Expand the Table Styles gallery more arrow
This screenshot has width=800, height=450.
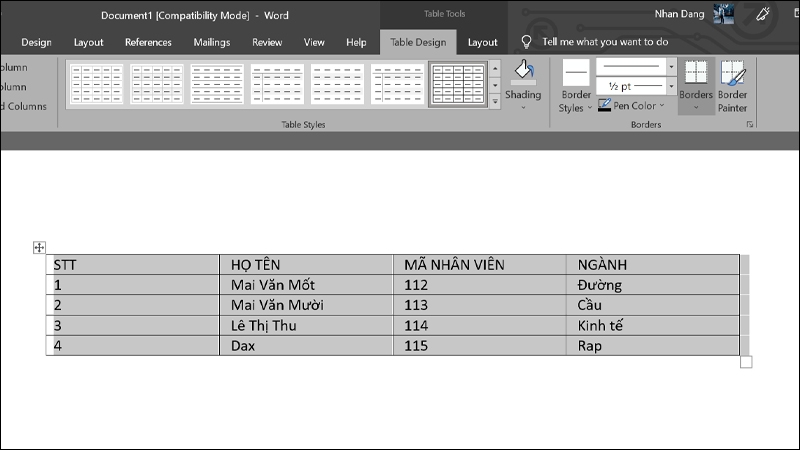495,103
